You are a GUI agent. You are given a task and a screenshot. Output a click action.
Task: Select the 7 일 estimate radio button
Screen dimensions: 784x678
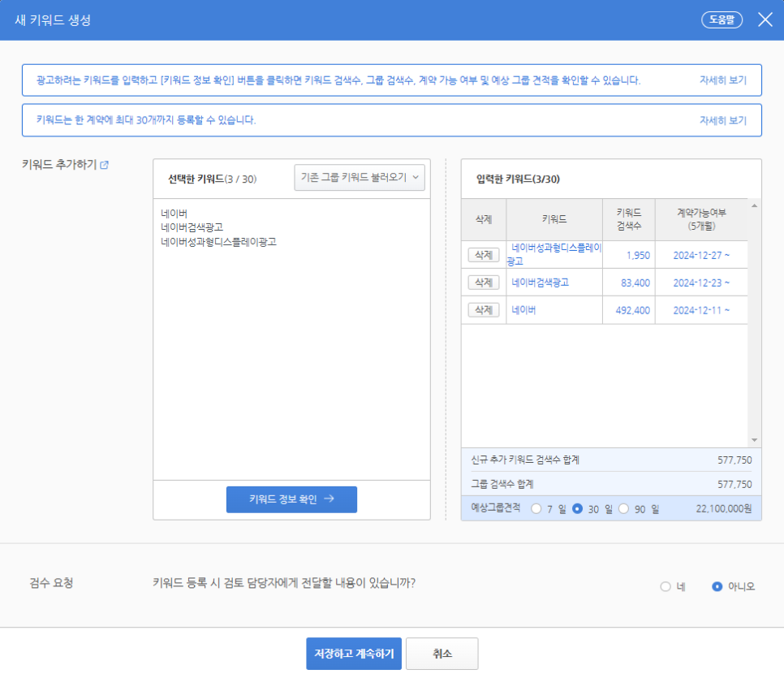[x=536, y=508]
